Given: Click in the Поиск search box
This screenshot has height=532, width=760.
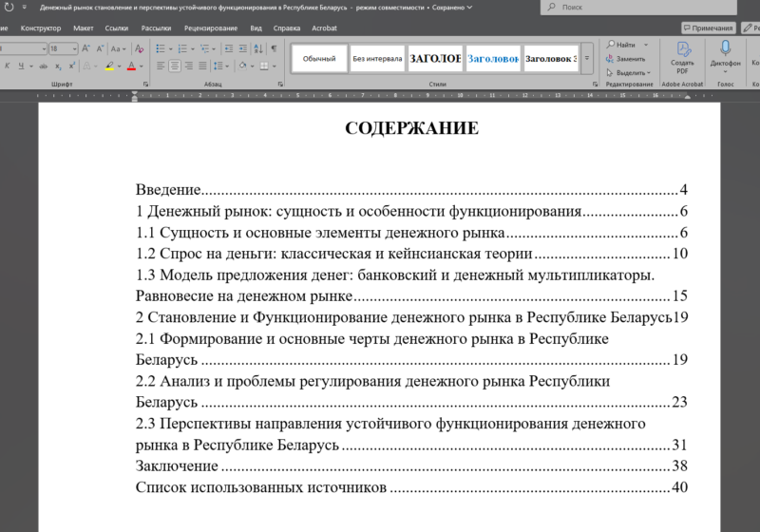Looking at the screenshot, I should pos(638,8).
